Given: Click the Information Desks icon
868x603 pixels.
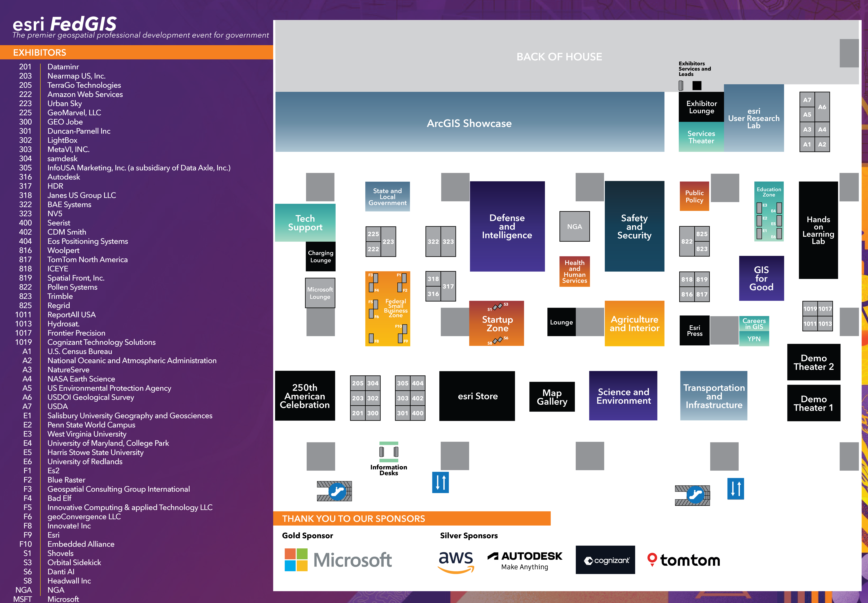Looking at the screenshot, I should pos(389,452).
